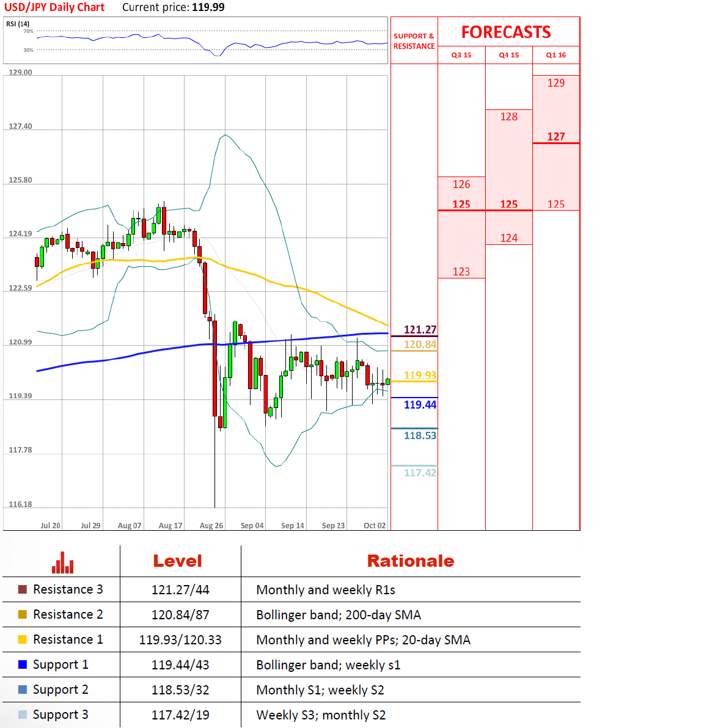Viewport: 704px width, 728px height.
Task: Click the 121.27/44 level cell
Action: pyautogui.click(x=180, y=589)
